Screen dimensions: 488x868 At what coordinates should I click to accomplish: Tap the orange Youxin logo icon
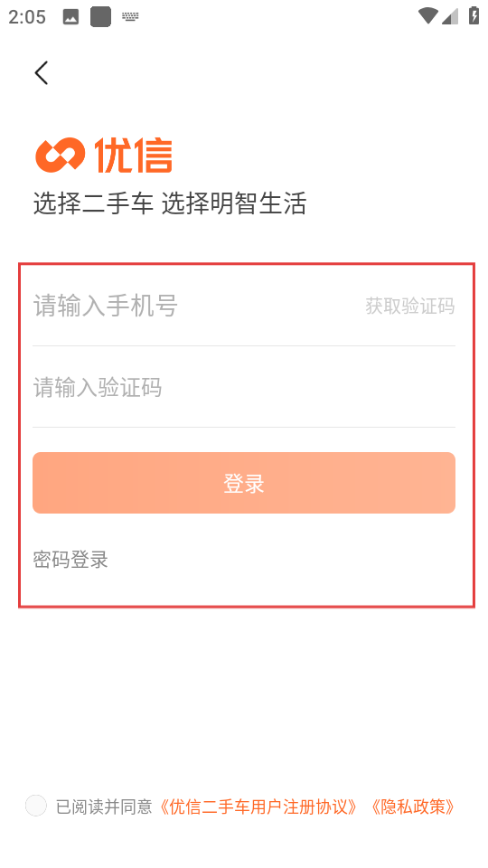pos(61,155)
